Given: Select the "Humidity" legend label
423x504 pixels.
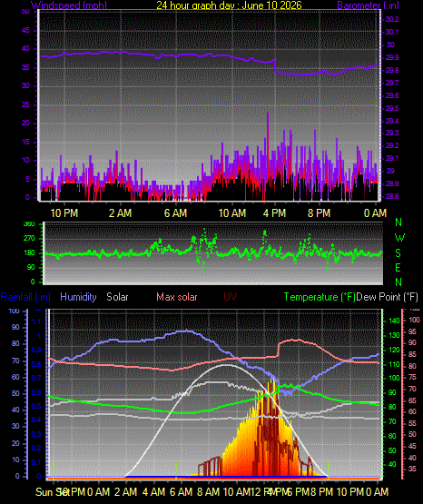Looking at the screenshot, I should click(78, 297).
